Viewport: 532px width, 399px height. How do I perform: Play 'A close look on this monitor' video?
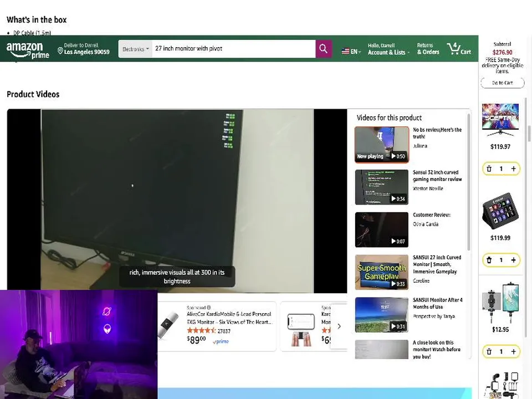point(382,349)
